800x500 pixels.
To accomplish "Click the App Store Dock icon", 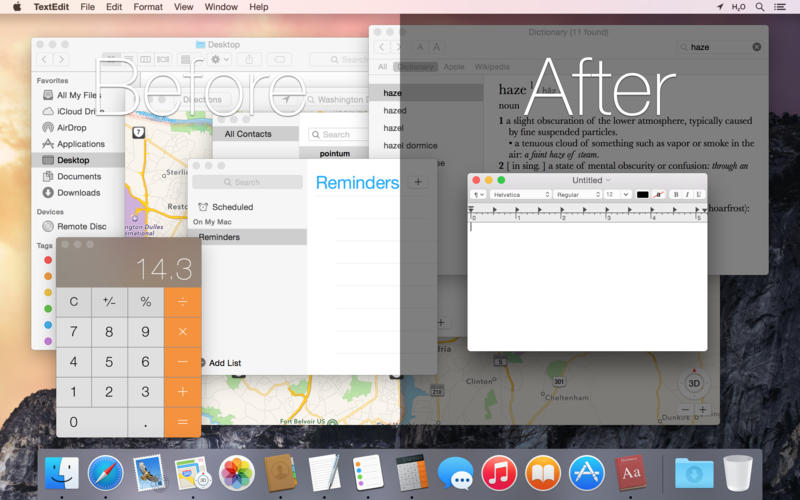I will [x=587, y=472].
